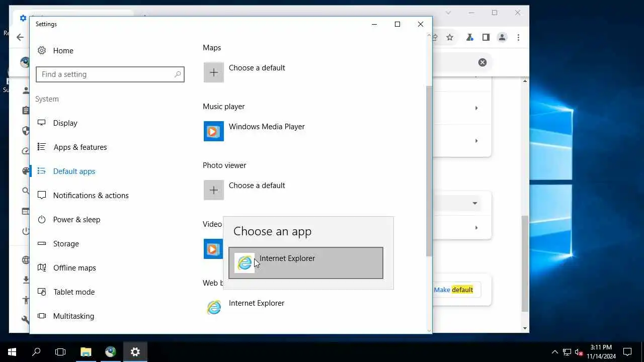Screen dimensions: 644x362
Task: Click the Multitasking icon
Action: coord(42,316)
